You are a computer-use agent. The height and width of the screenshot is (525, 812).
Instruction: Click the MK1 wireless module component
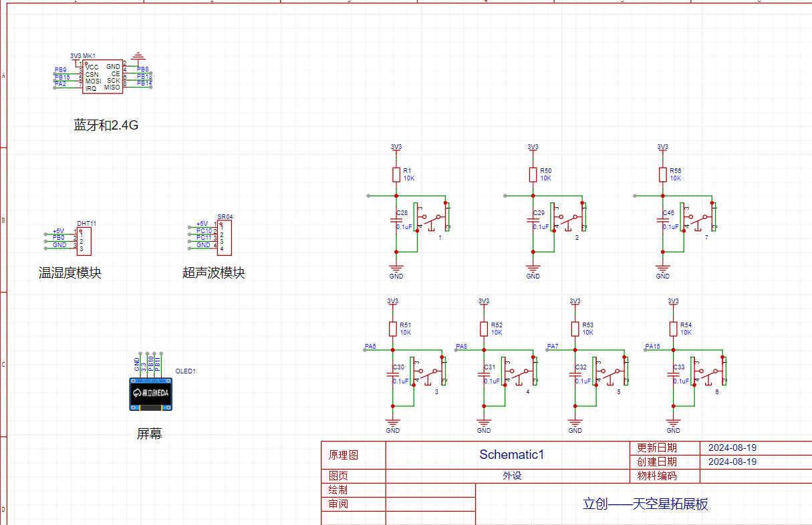click(102, 76)
